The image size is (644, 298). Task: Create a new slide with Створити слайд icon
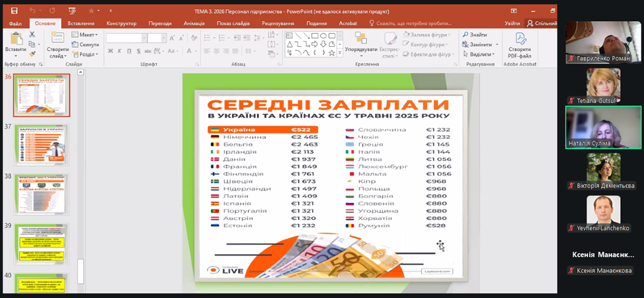58,44
